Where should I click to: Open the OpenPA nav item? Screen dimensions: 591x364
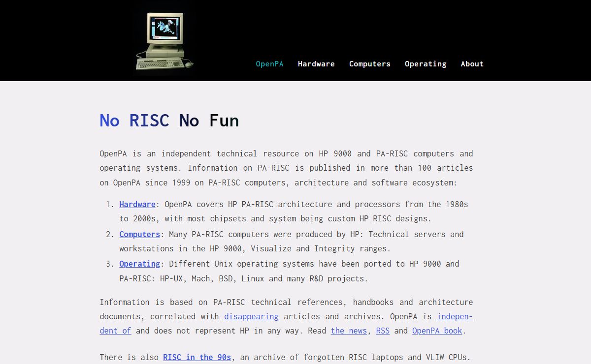pyautogui.click(x=269, y=64)
